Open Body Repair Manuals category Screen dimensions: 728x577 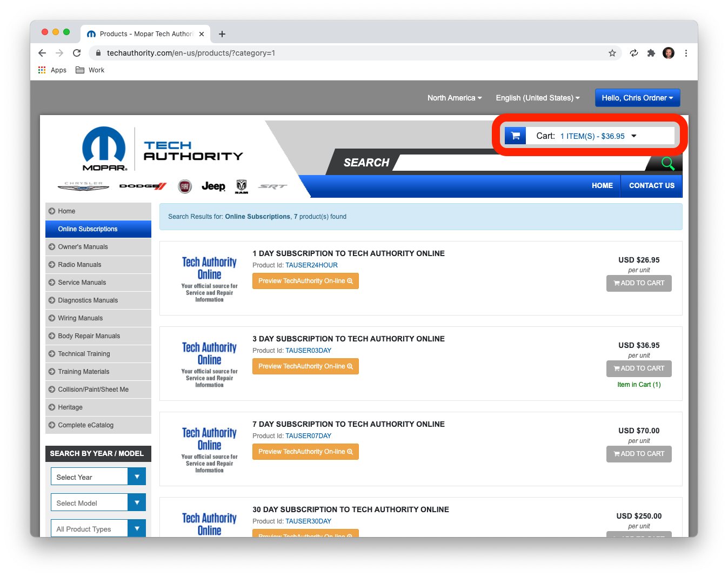click(x=98, y=336)
